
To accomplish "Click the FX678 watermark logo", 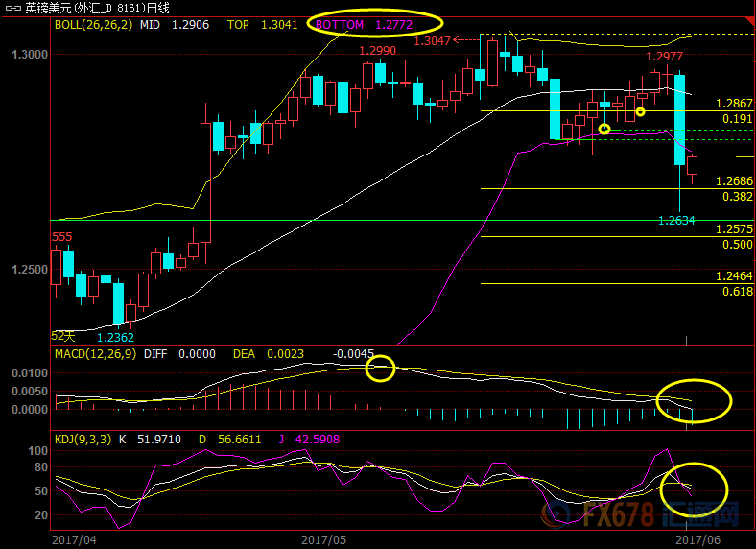I will tap(658, 516).
